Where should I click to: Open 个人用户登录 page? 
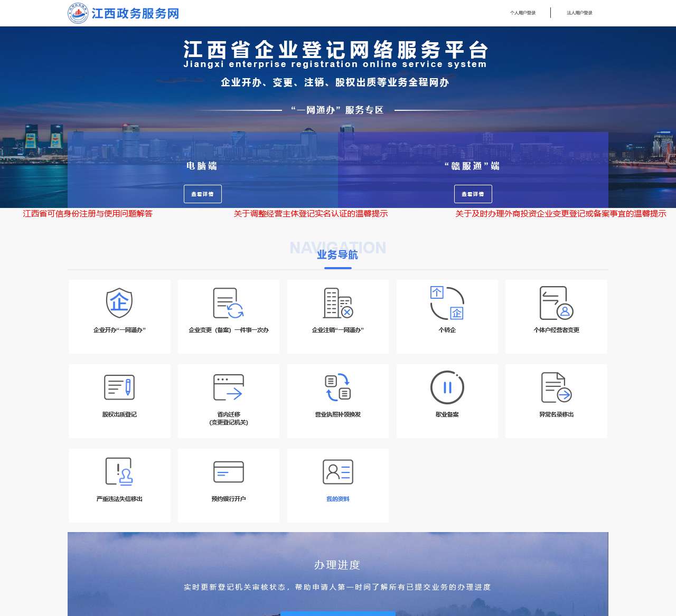coord(522,12)
